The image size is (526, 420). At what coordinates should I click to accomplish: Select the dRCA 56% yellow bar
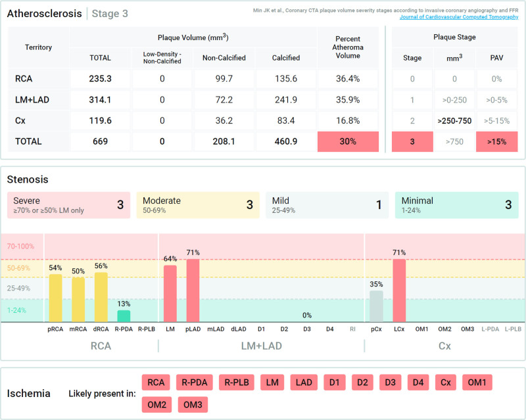pyautogui.click(x=101, y=297)
